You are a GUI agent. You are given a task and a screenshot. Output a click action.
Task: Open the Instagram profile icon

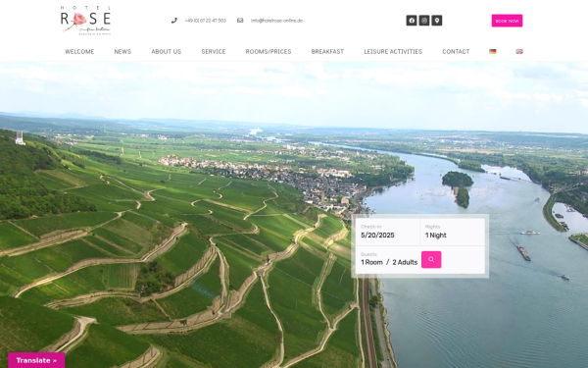424,21
